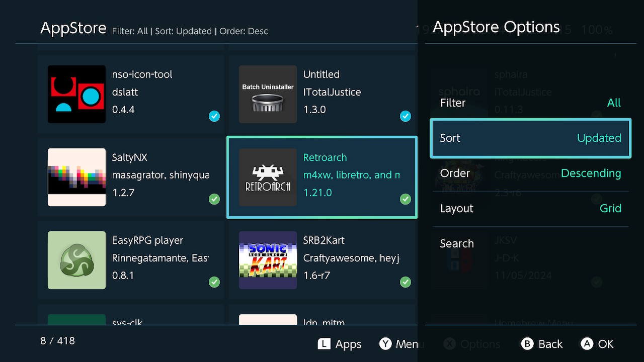The image size is (644, 362).
Task: Click the SaltyNX pixel art icon
Action: pos(76,177)
